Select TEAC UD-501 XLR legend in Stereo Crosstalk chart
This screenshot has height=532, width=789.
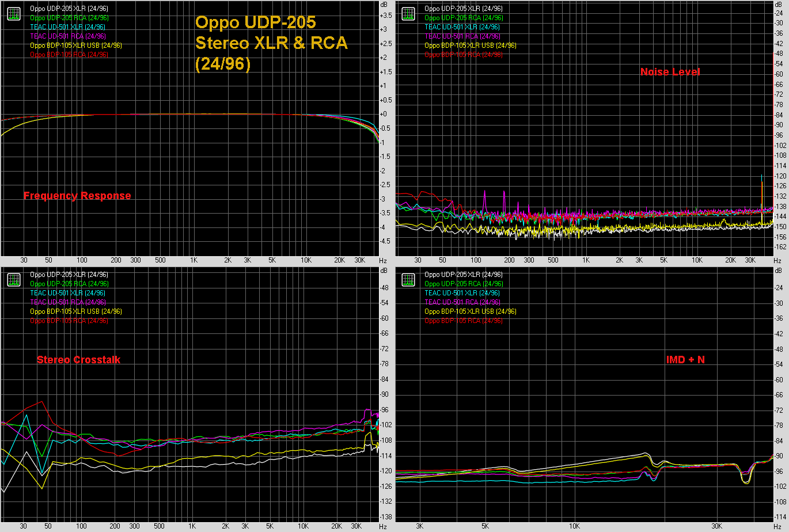[68, 293]
